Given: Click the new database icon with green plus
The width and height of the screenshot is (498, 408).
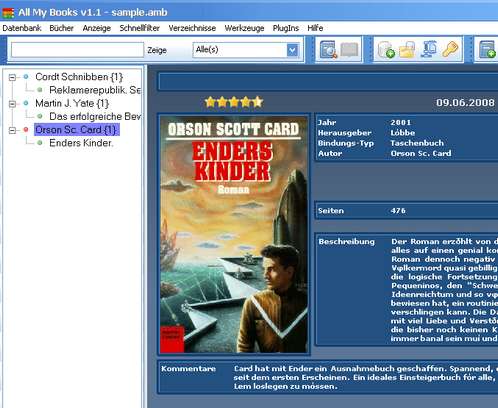Looking at the screenshot, I should tap(386, 50).
